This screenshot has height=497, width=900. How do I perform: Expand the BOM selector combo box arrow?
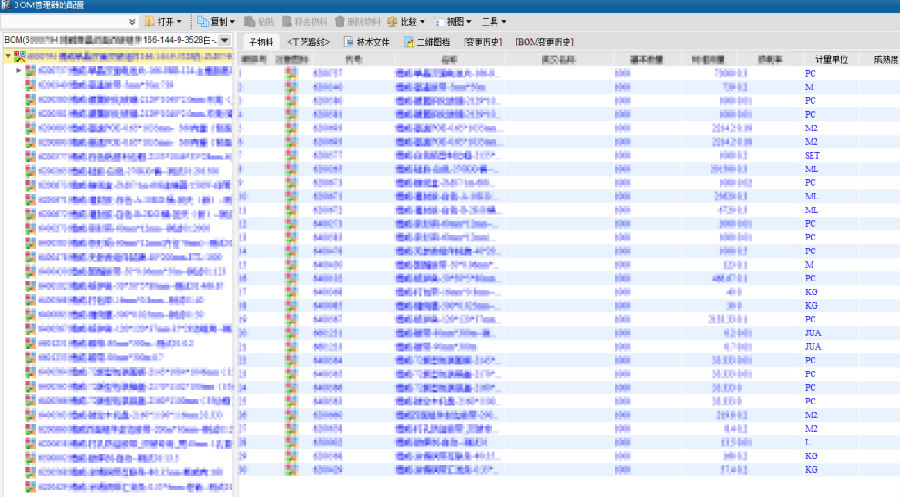(x=224, y=41)
